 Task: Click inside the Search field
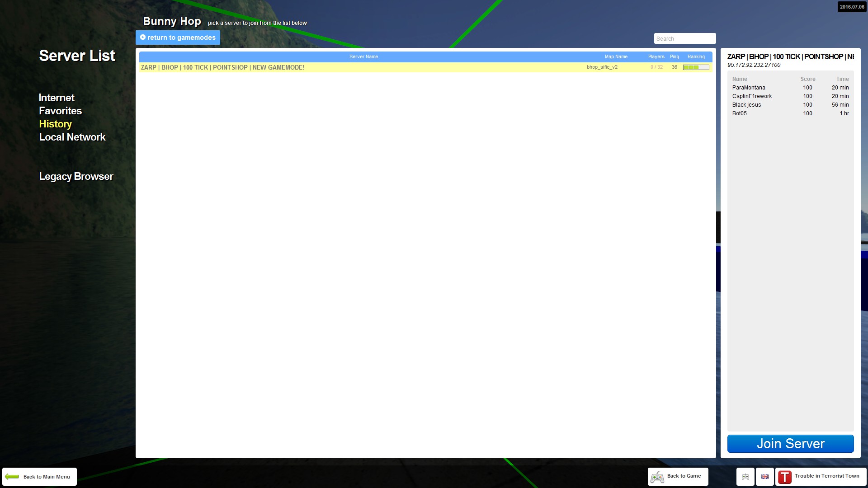pos(685,39)
